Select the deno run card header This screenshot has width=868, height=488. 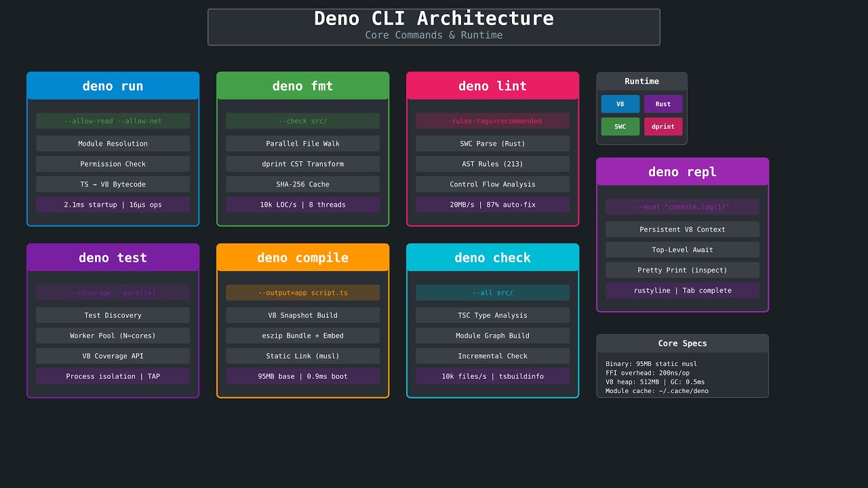(113, 86)
